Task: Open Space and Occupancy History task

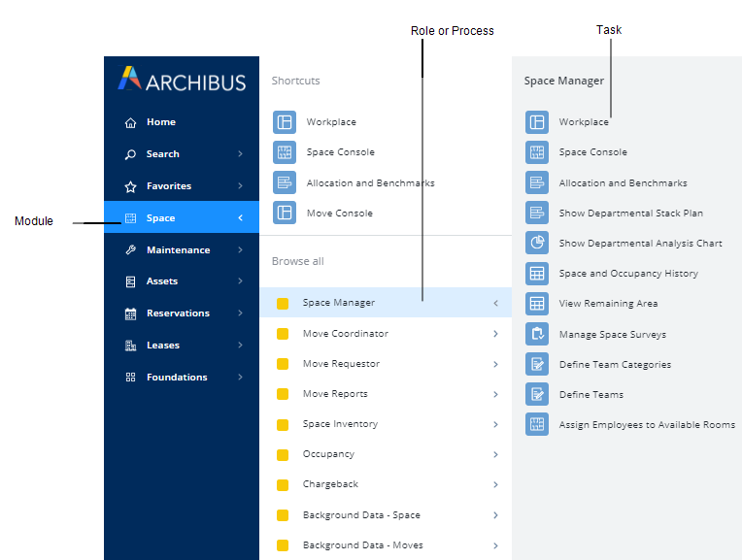Action: tap(627, 274)
